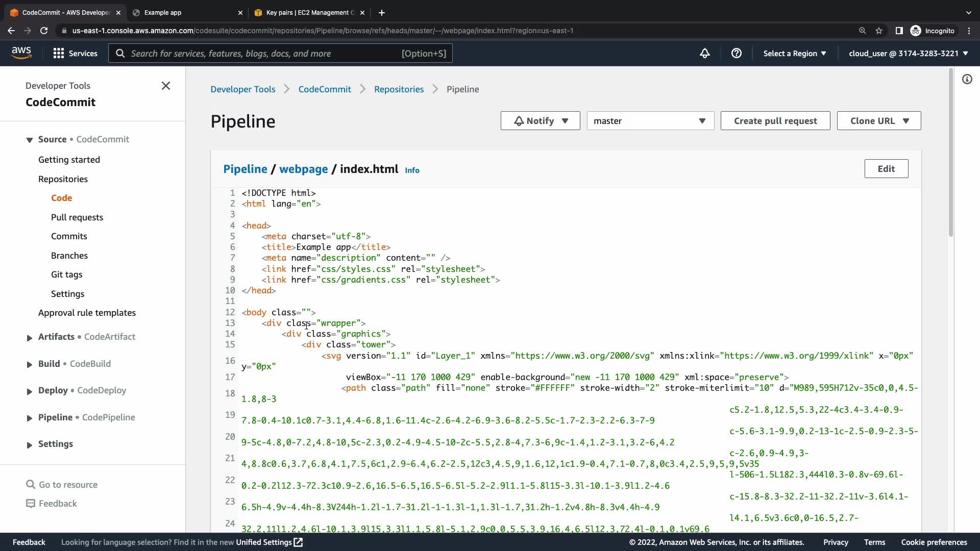Close the Developer Tools side panel

point(166,86)
